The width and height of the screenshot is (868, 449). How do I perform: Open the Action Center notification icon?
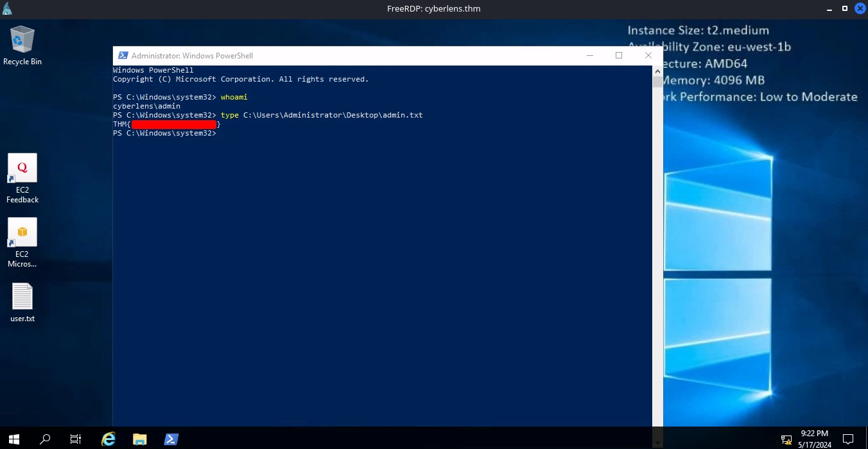point(848,440)
